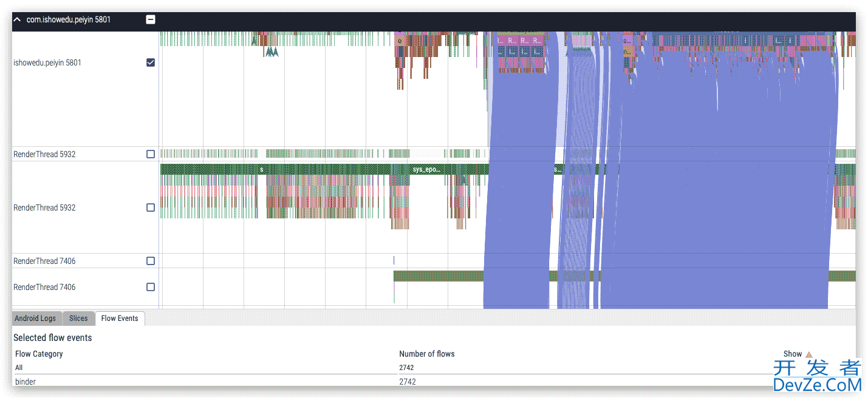Click the 2742 value in the All row
The height and width of the screenshot is (398, 868).
pos(407,368)
